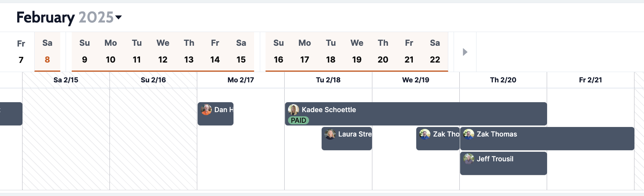
Task: Click Dan's avatar on Monday
Action: [206, 110]
